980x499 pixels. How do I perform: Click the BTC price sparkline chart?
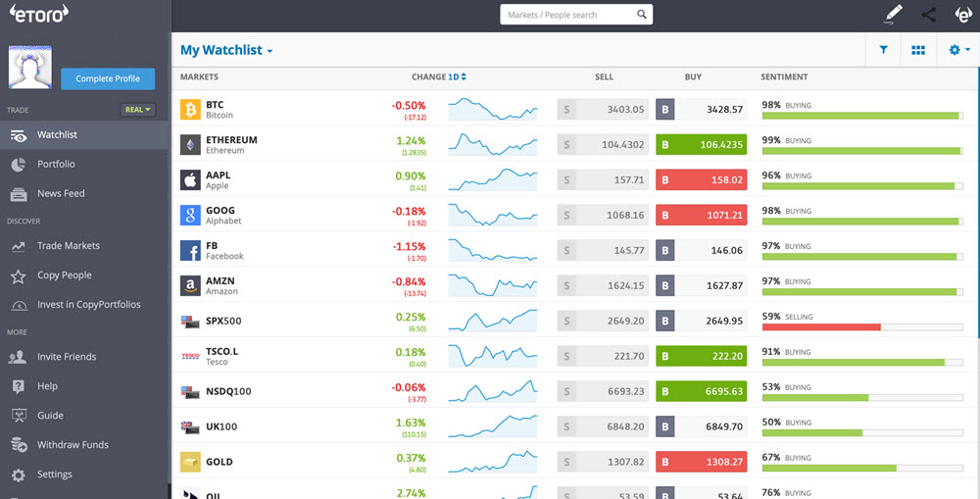(x=493, y=109)
